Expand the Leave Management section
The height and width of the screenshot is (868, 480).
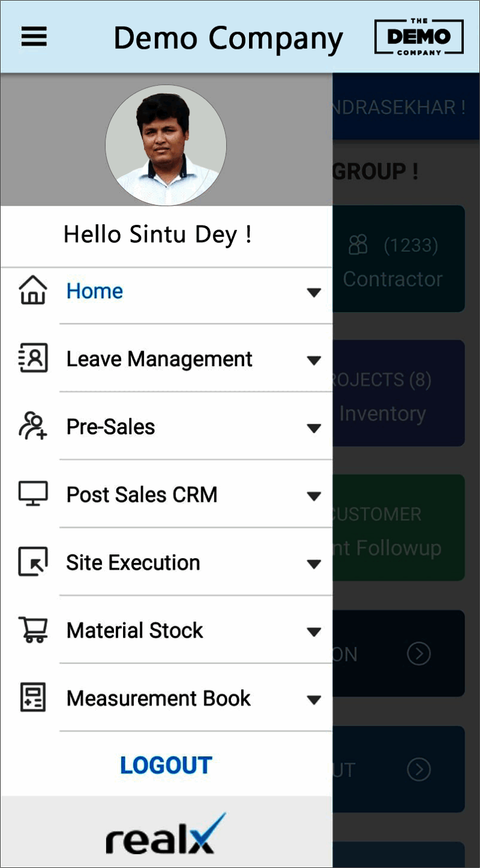tap(314, 360)
